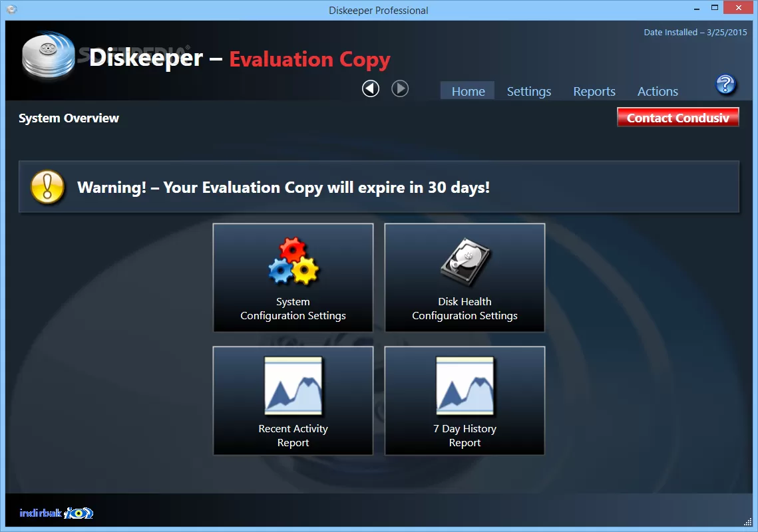Click the window resize grip corner
The width and height of the screenshot is (758, 532).
(x=747, y=522)
